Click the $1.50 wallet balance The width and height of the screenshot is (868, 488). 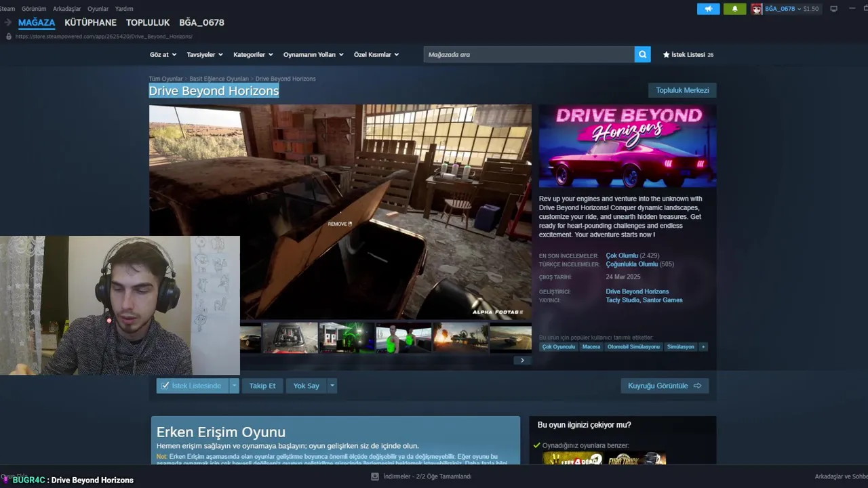pos(811,9)
